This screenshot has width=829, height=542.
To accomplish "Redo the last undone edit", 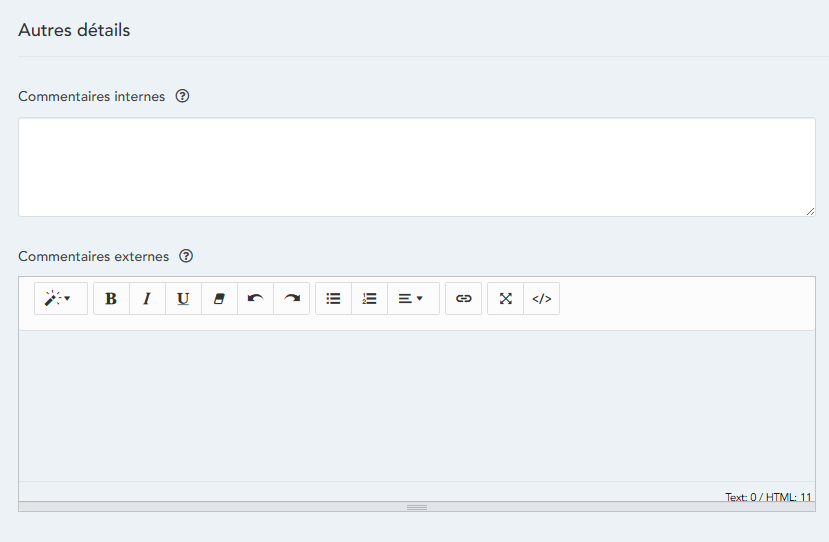I will point(291,299).
